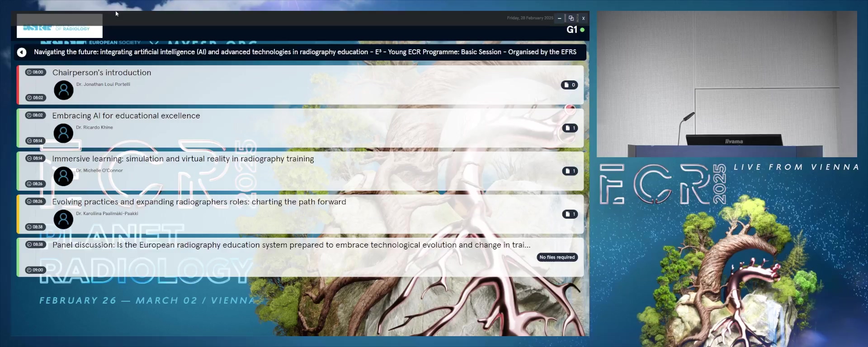The image size is (868, 347).
Task: Click the 09:00 end time chip
Action: tap(35, 270)
